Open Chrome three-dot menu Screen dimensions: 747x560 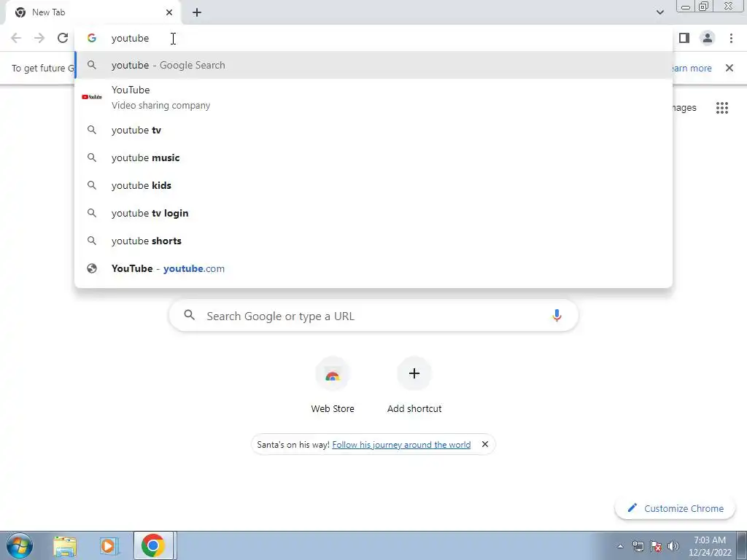[731, 38]
